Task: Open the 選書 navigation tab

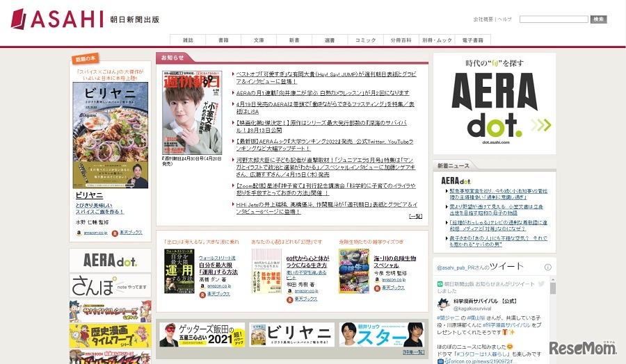Action: coord(330,40)
